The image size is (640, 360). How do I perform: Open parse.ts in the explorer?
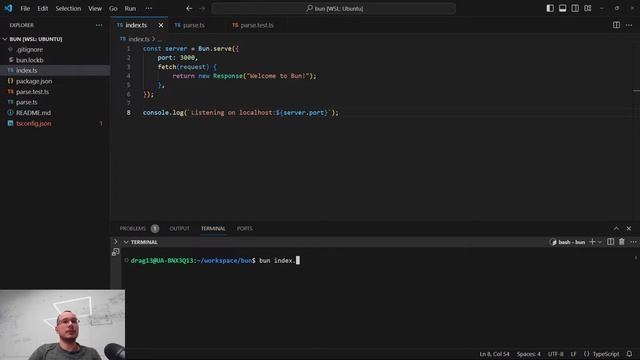coord(27,102)
